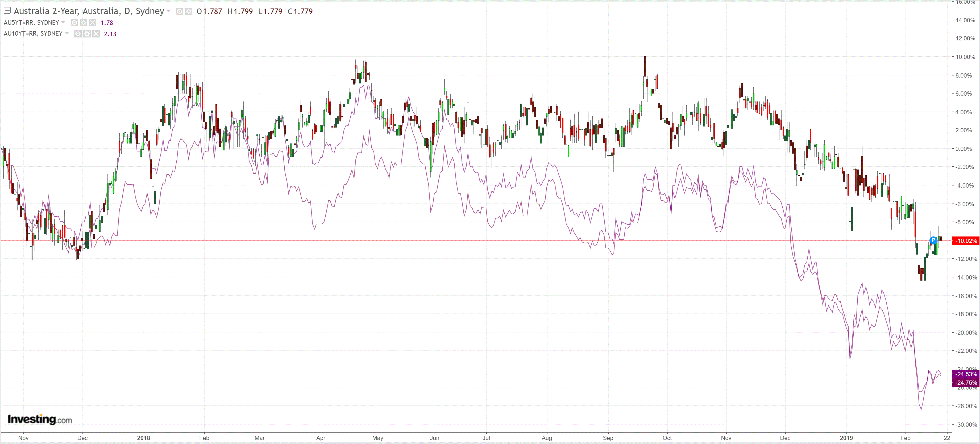Click the Investing.com logo
The image size is (980, 444).
(x=40, y=419)
